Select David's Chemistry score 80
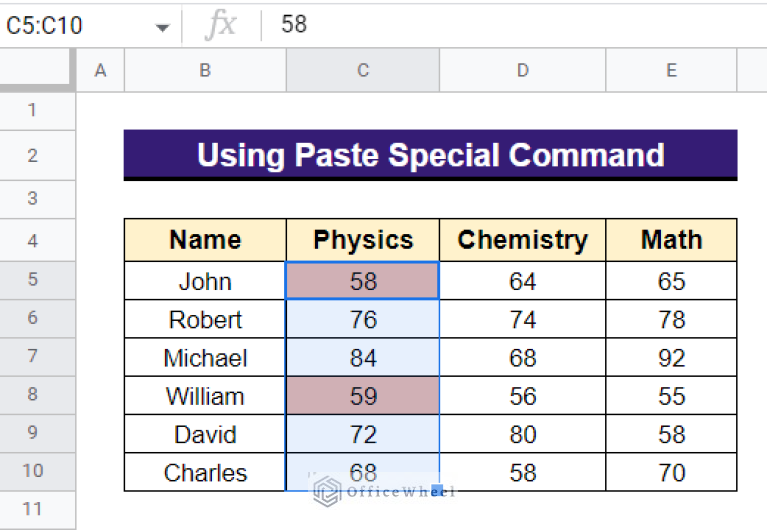 pos(522,434)
